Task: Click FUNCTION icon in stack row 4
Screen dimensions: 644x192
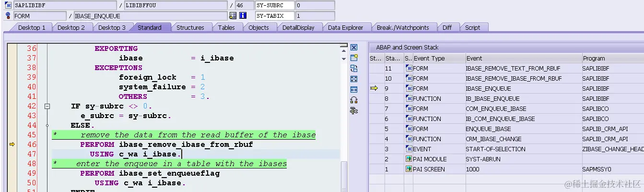Action: [x=409, y=139]
